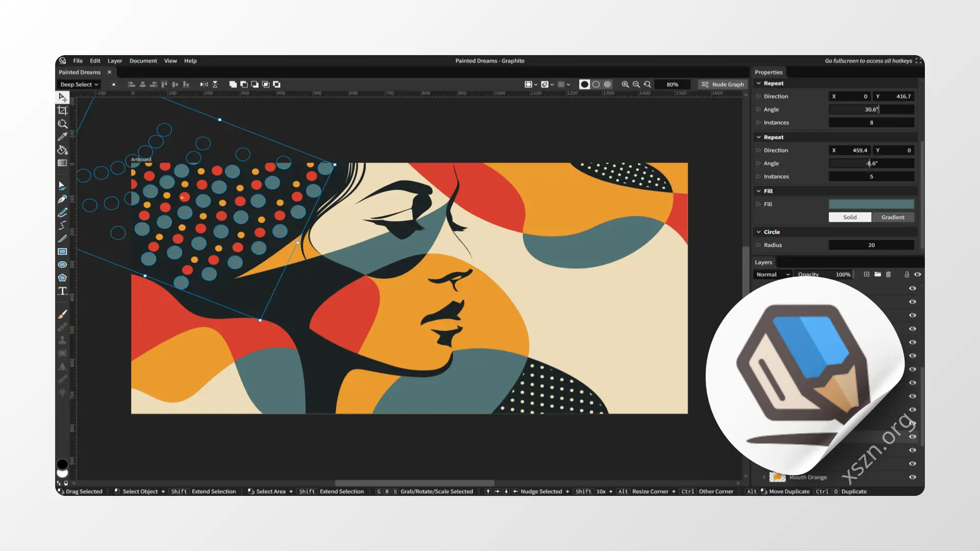Select the Gradient fill type

pyautogui.click(x=893, y=217)
